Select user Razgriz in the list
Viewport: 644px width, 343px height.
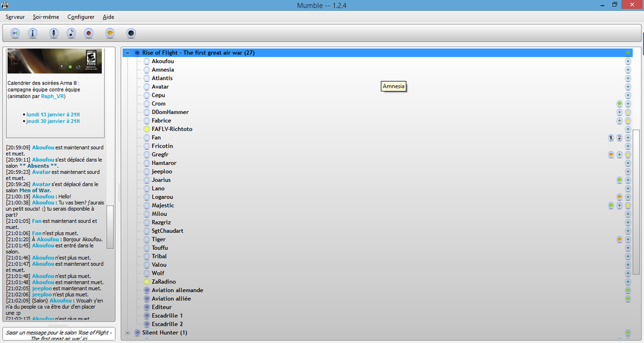[161, 222]
